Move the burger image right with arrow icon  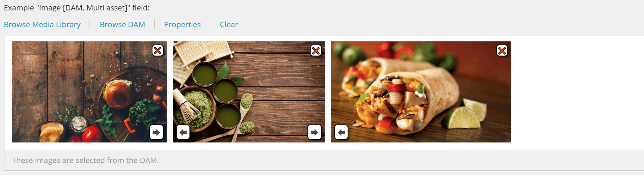point(156,132)
